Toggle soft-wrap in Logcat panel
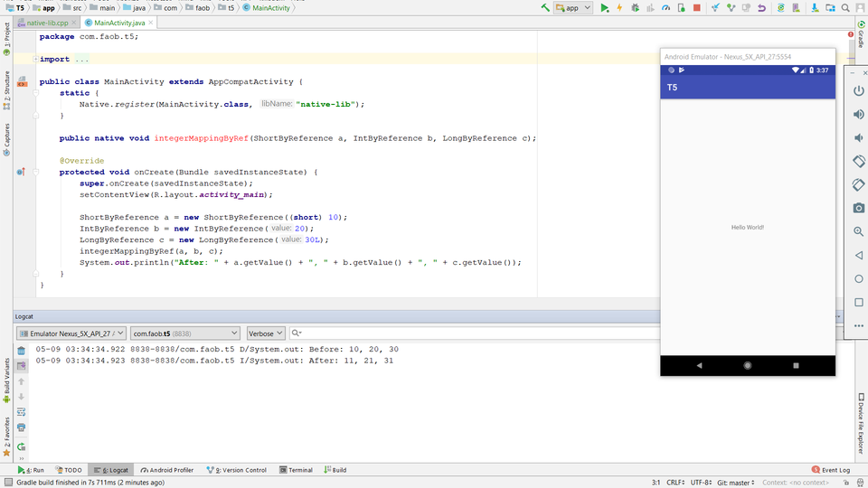 pos(21,412)
